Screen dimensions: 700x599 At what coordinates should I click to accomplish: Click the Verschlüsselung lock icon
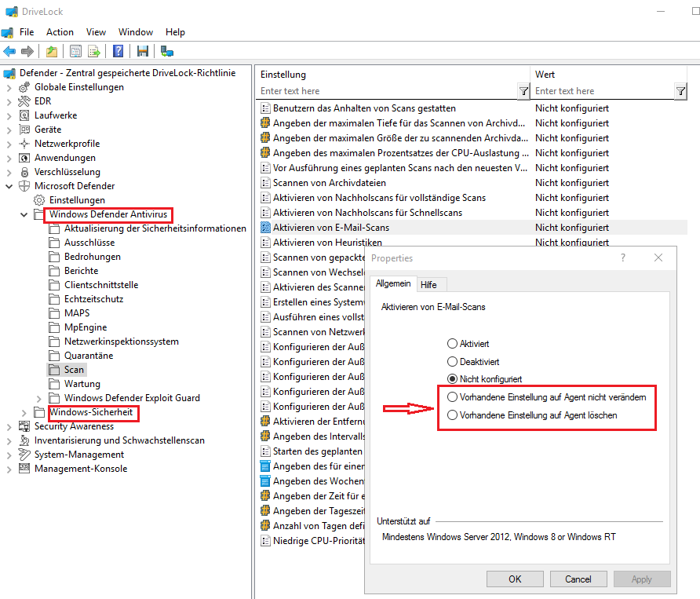pos(24,172)
